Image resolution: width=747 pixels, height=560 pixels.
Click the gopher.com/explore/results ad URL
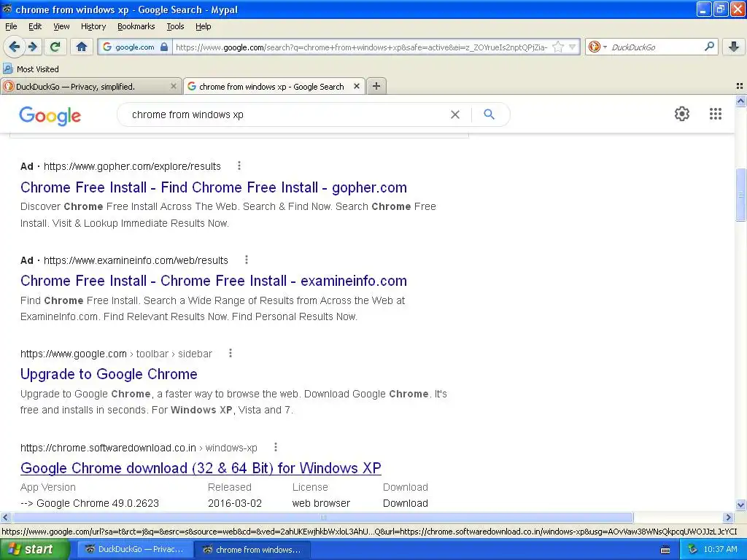pyautogui.click(x=132, y=166)
